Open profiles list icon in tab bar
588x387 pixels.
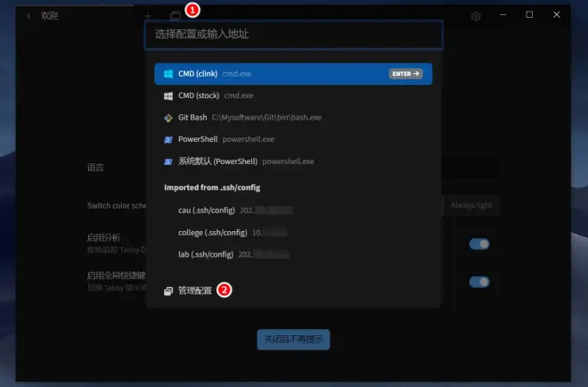(176, 16)
